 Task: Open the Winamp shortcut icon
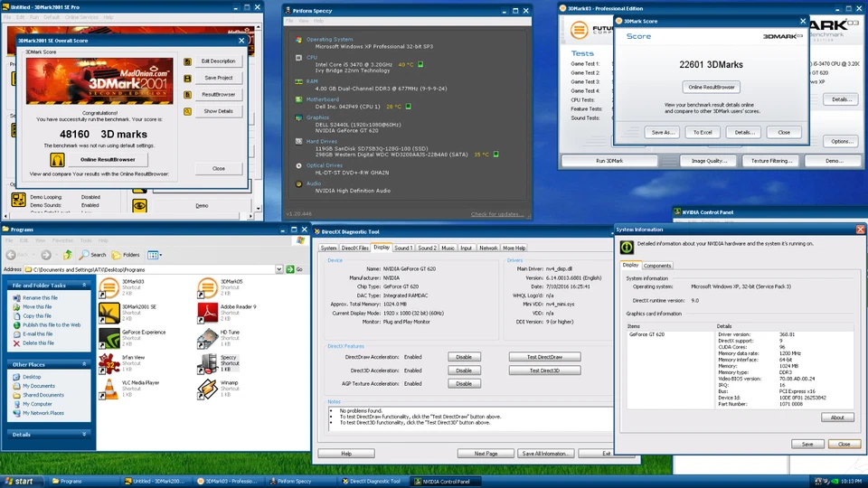[207, 389]
